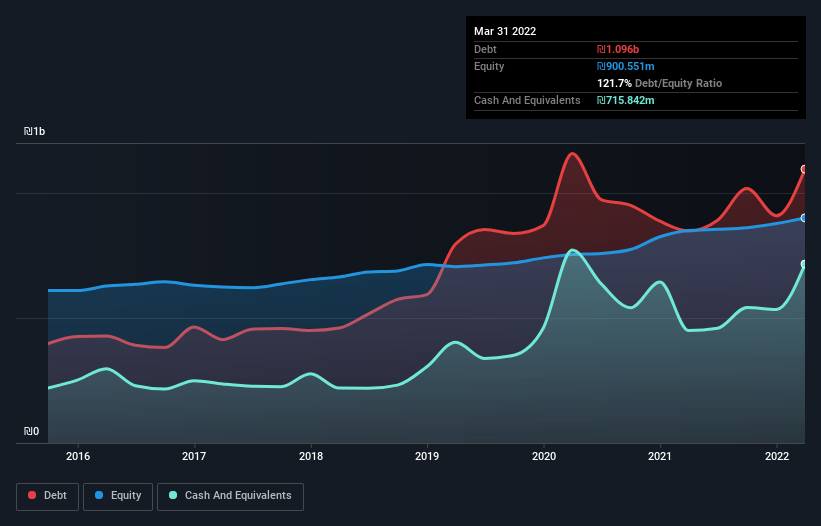Click the 2018 x-axis label

311,456
